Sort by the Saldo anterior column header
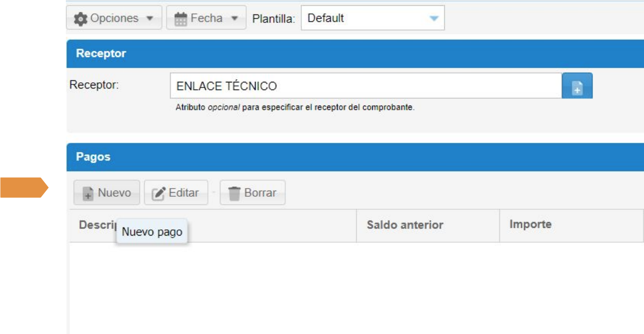Screen dimensions: 644x334 pyautogui.click(x=405, y=225)
